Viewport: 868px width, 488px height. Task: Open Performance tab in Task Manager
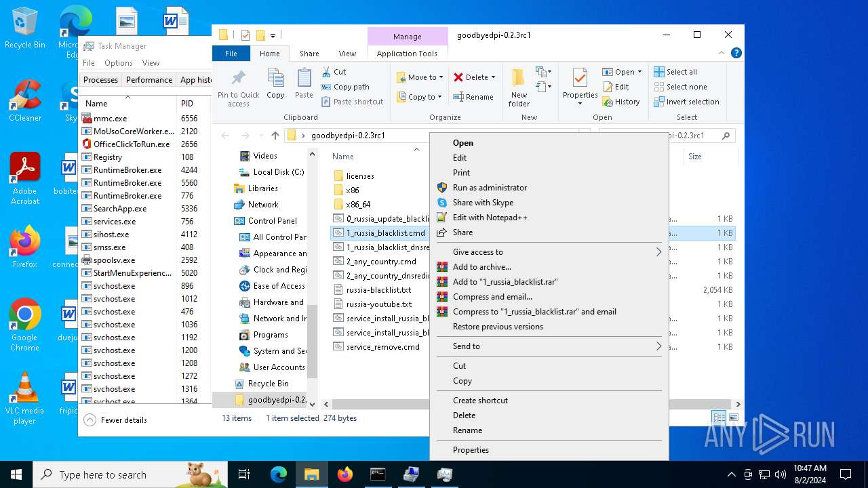click(149, 79)
